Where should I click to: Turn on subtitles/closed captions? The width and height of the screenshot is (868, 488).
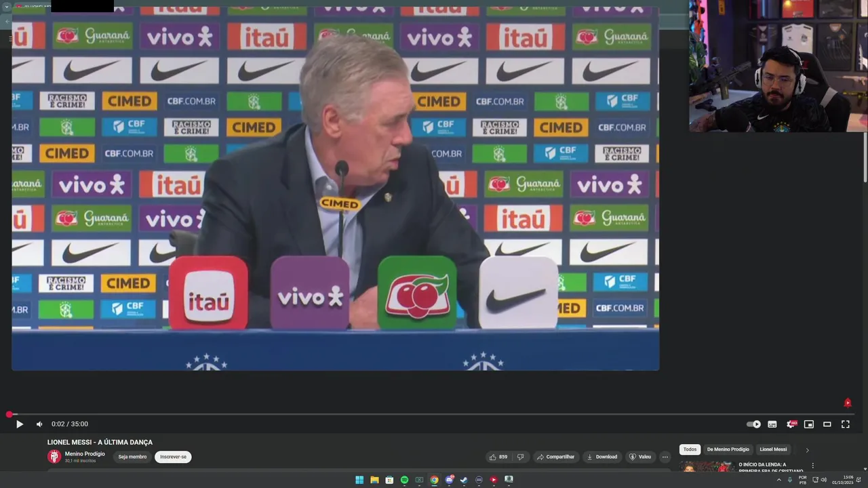[x=772, y=424]
